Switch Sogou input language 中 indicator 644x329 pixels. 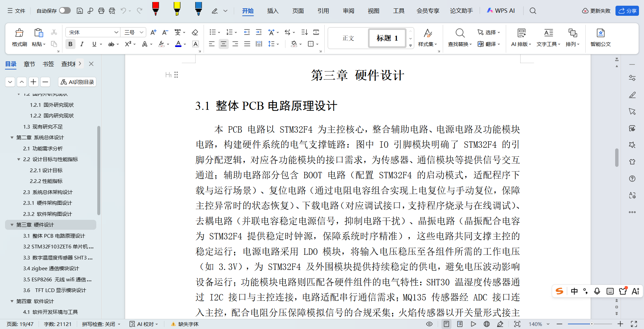[574, 291]
